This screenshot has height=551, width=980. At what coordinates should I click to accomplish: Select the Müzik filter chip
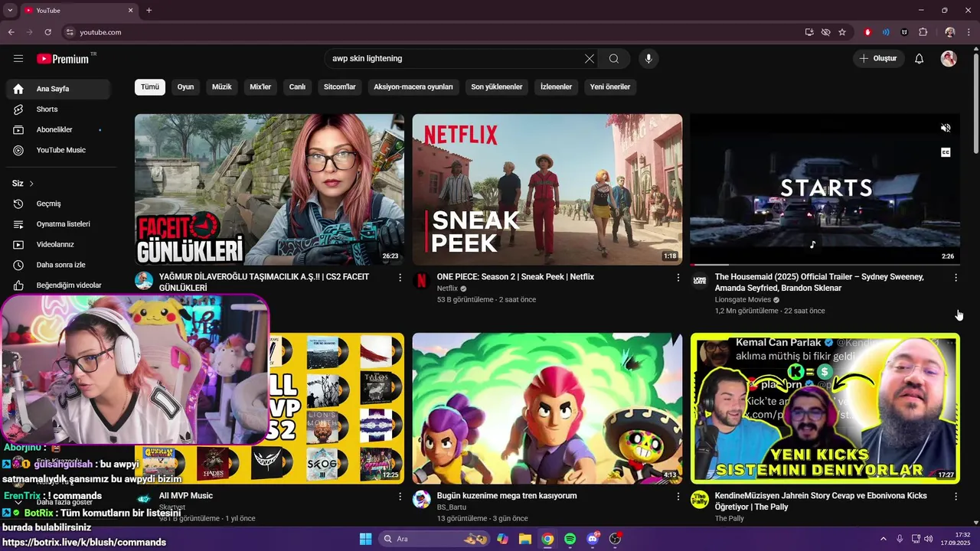tap(221, 86)
